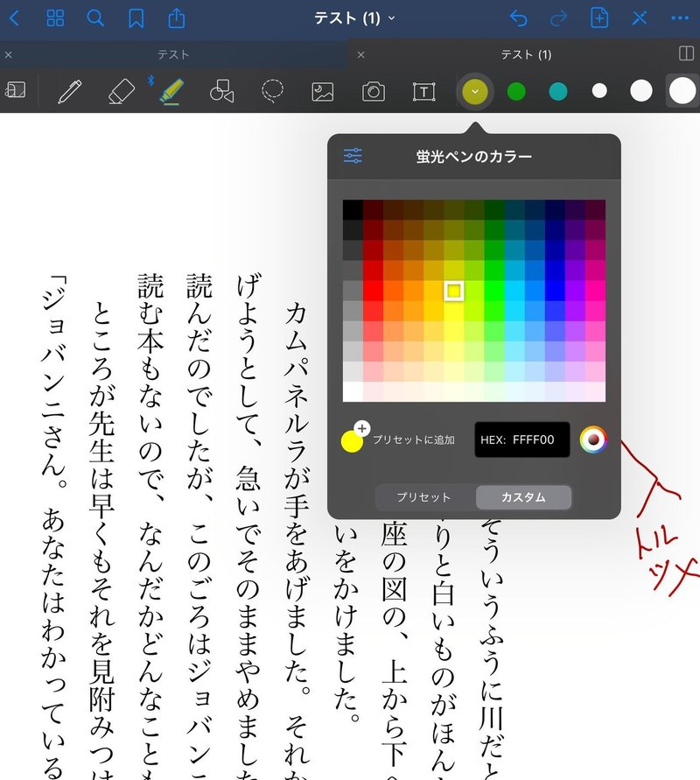Viewport: 700px width, 780px height.
Task: Select the Highlighter tool
Action: [x=171, y=90]
